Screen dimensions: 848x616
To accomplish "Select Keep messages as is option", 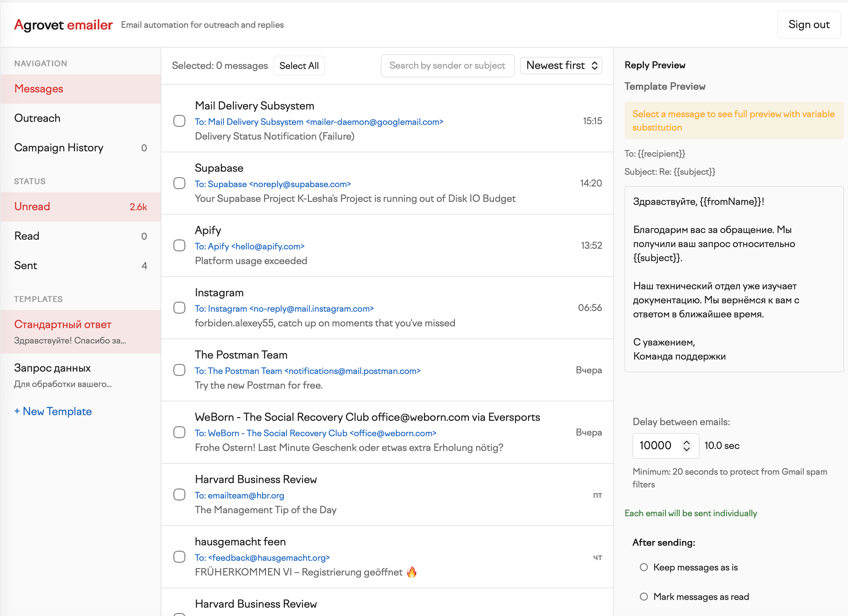I will tap(644, 567).
